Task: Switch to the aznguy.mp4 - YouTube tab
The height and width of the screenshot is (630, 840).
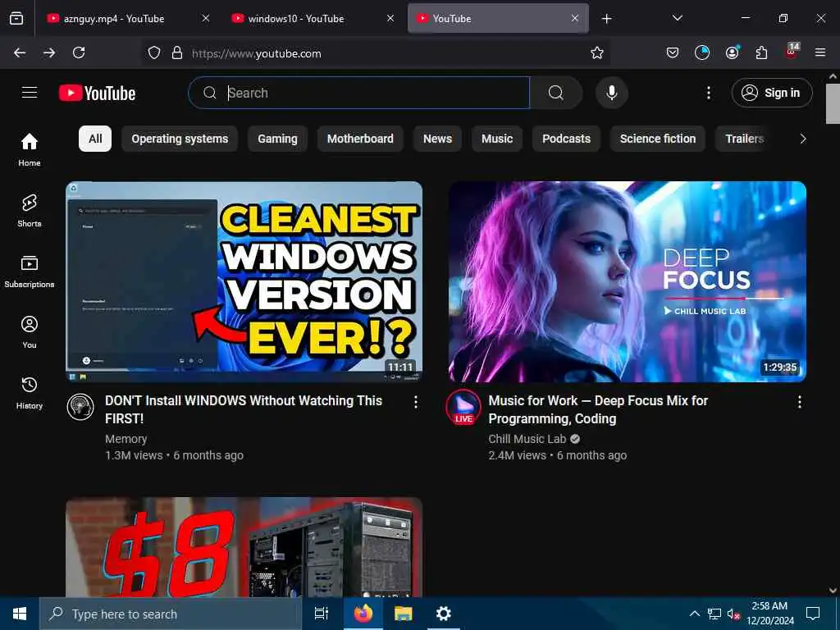Action: [x=130, y=19]
